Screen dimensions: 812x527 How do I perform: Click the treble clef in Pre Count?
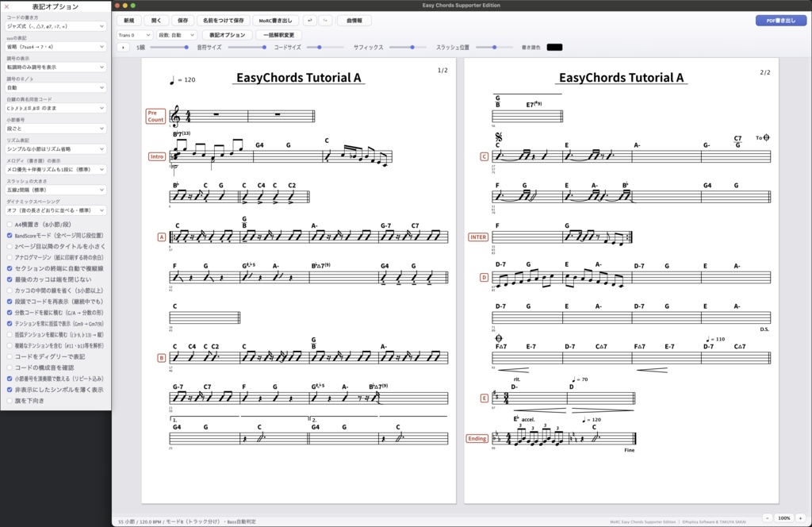click(175, 116)
